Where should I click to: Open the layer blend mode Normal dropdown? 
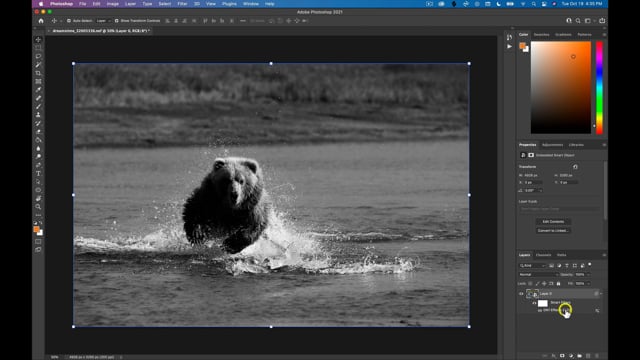click(538, 274)
